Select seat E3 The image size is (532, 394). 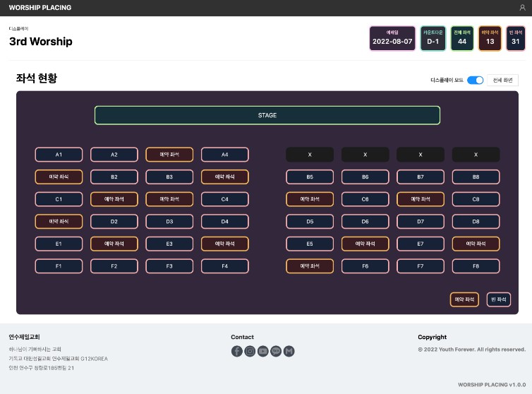(169, 244)
